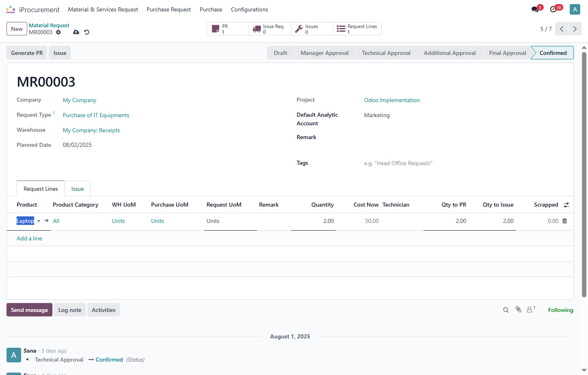Attach files with paperclip icon
This screenshot has width=588, height=375.
point(519,310)
